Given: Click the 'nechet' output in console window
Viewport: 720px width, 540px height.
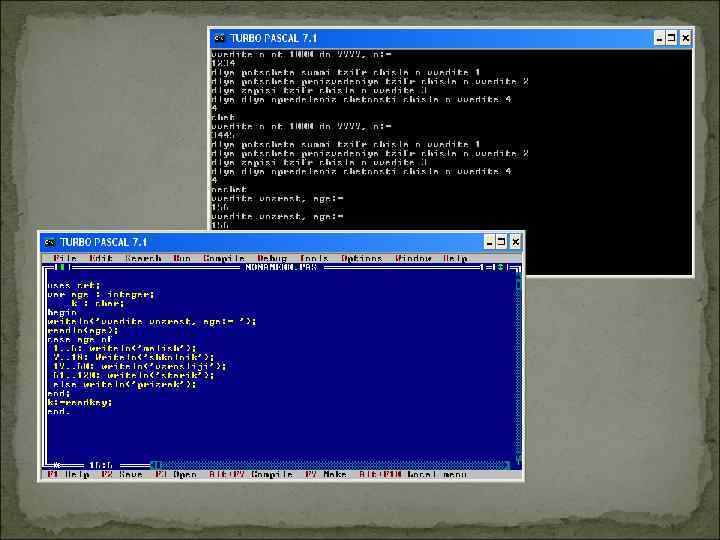Looking at the screenshot, I should pos(229,189).
